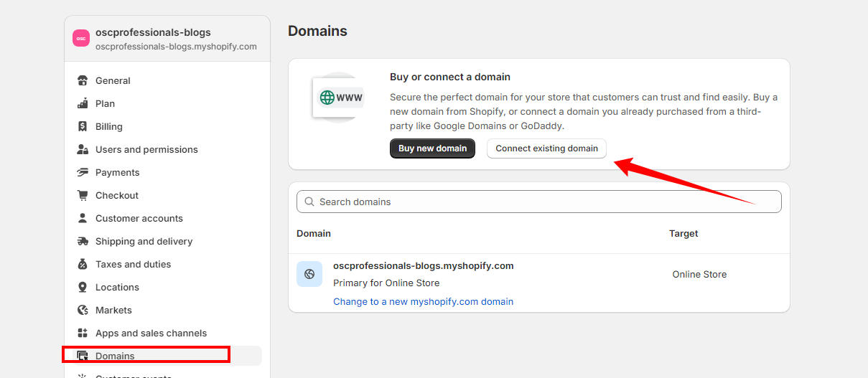The width and height of the screenshot is (868, 378).
Task: Click the Locations pin icon
Action: tap(83, 287)
